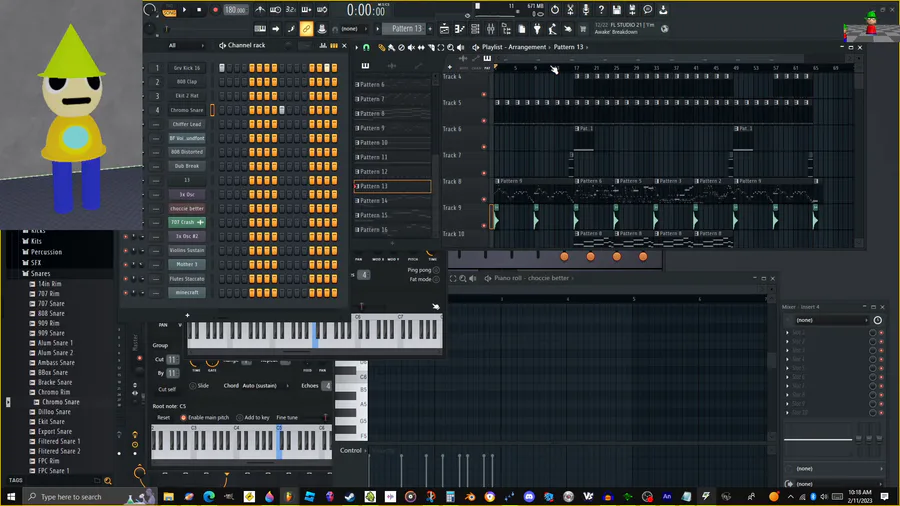Stop playback with the stop button

click(x=199, y=10)
